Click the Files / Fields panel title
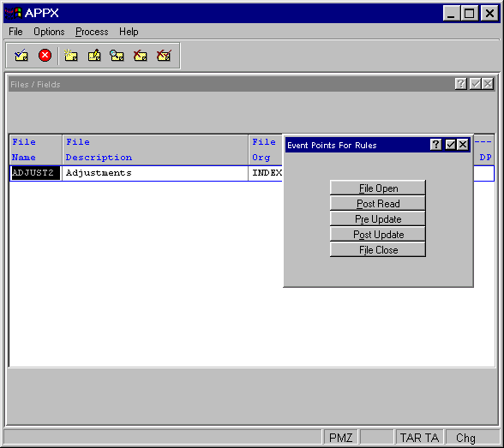504x448 pixels. coord(35,85)
